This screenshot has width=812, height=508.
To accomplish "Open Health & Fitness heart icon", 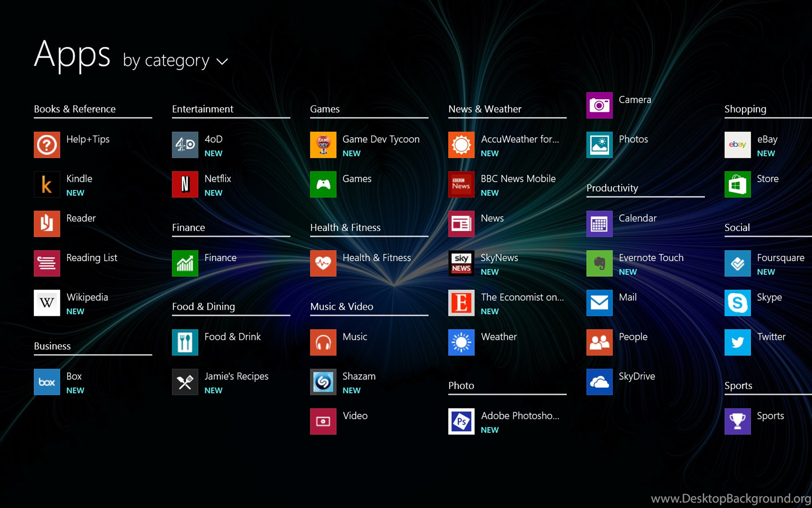I will pyautogui.click(x=323, y=263).
